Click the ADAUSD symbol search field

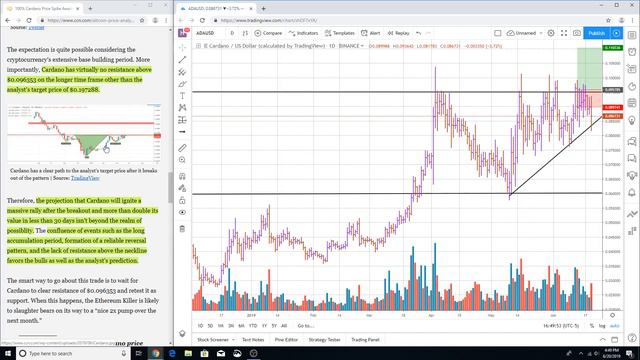pyautogui.click(x=209, y=33)
